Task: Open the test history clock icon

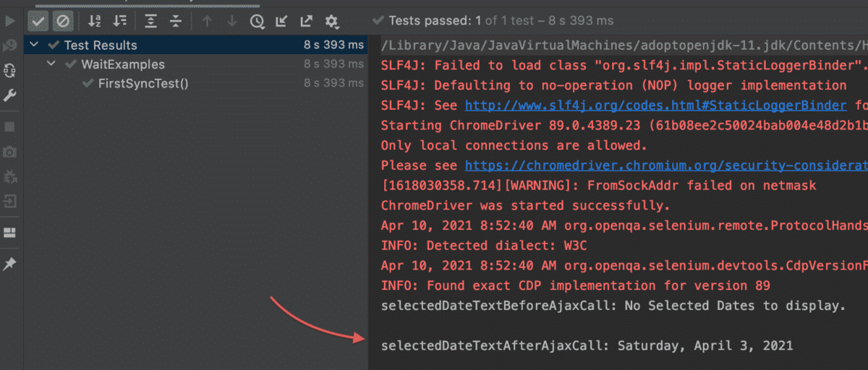Action: tap(257, 21)
